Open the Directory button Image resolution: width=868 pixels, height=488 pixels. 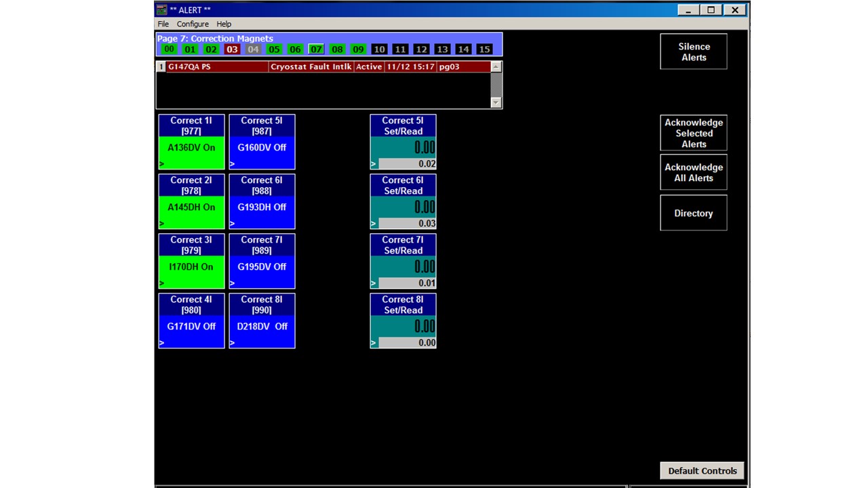693,213
